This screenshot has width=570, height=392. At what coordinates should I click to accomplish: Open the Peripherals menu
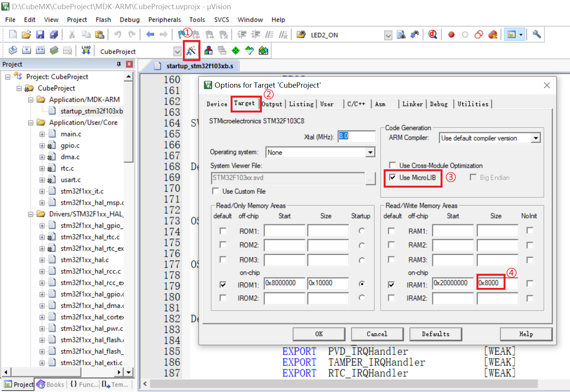pos(165,19)
